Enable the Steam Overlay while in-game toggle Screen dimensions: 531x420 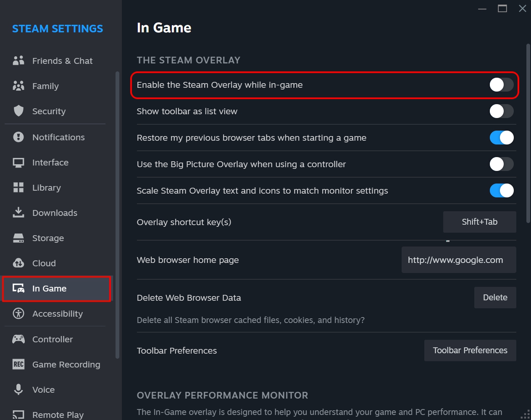501,85
